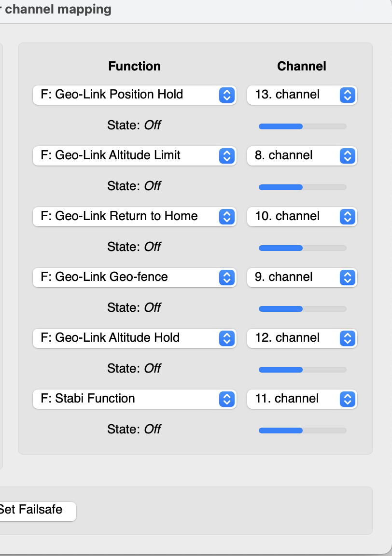Image resolution: width=392 pixels, height=556 pixels.
Task: Change the 9. channel selection
Action: coord(302,277)
